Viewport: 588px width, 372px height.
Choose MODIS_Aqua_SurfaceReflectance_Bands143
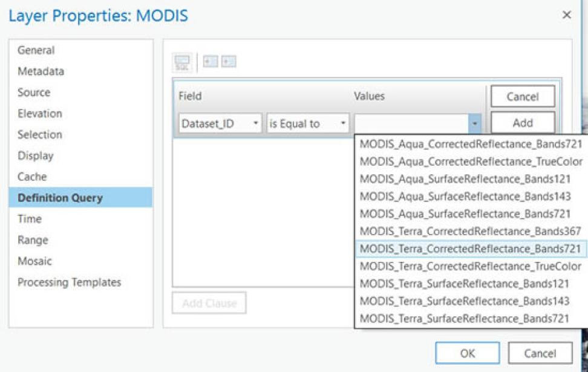pyautogui.click(x=471, y=197)
